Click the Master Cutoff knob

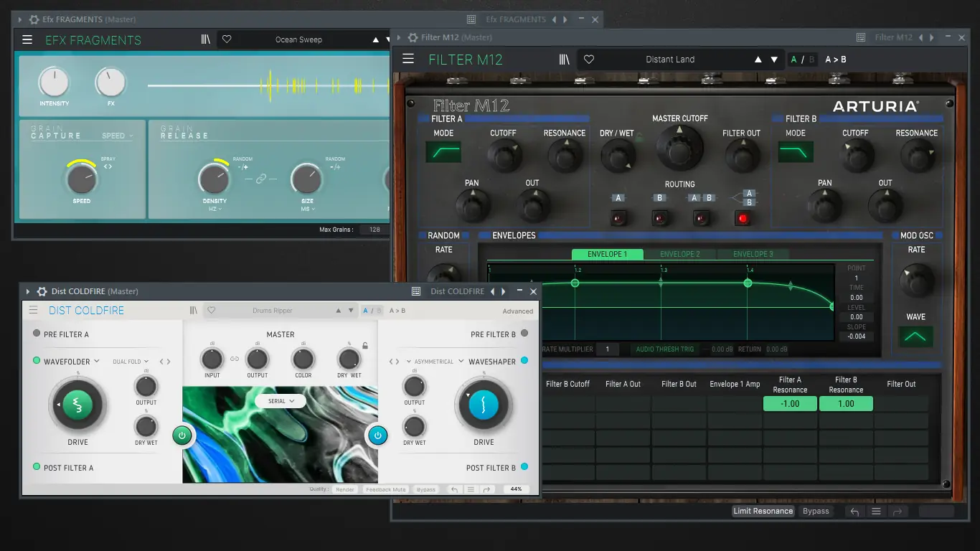pos(679,149)
